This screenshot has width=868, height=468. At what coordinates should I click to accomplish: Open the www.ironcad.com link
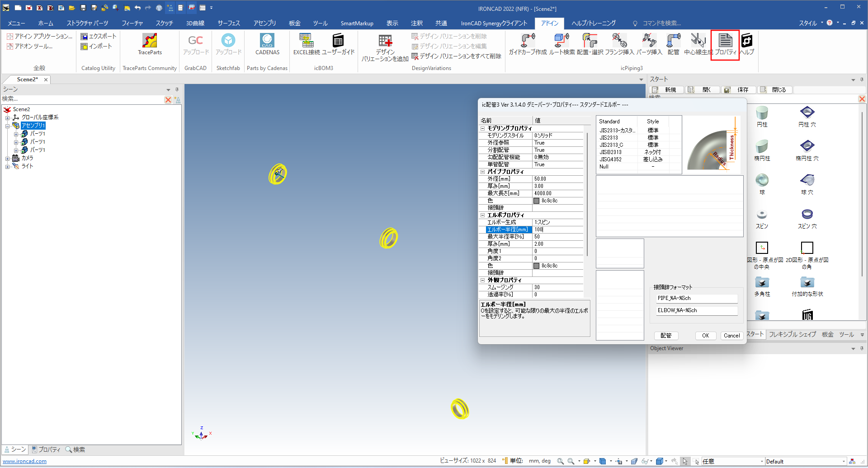pos(25,461)
